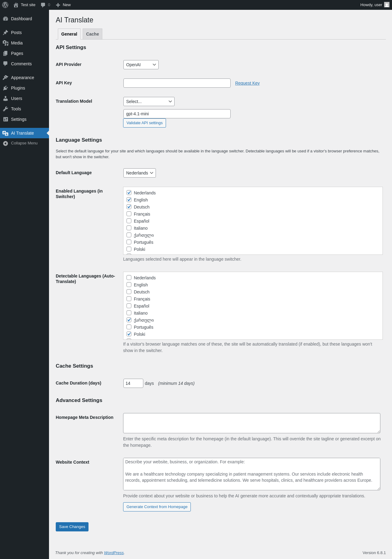
Task: Click the comments bubble icon in admin bar
Action: 43,5
